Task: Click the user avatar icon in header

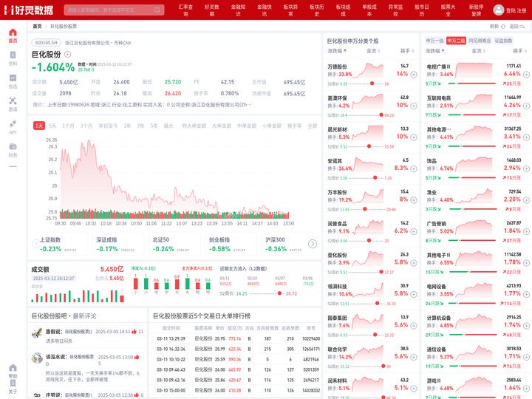Action: 499,10
